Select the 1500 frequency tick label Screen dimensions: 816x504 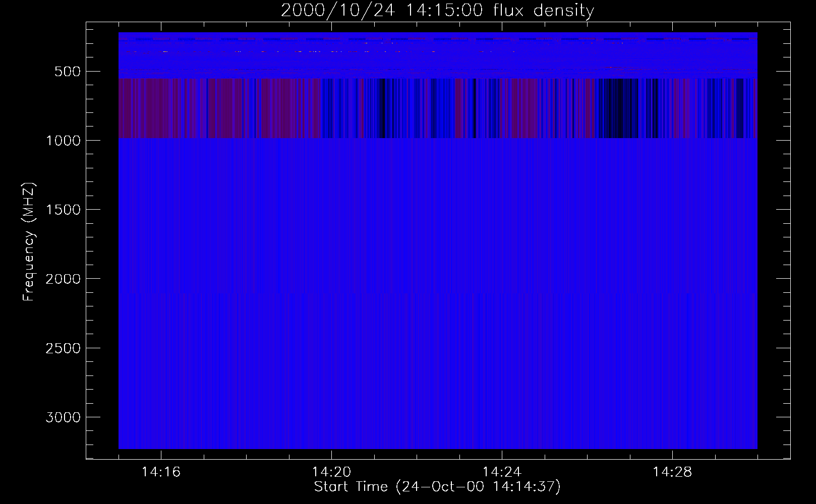(63, 210)
